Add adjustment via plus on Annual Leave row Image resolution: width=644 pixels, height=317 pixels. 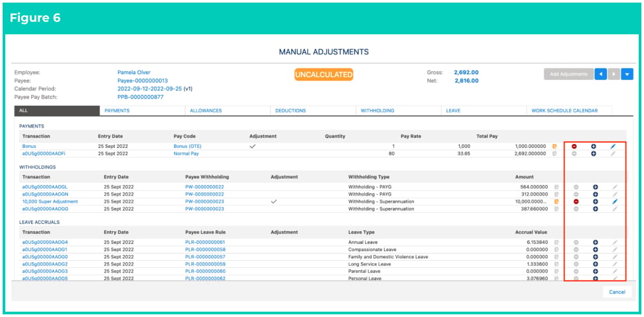tap(595, 242)
